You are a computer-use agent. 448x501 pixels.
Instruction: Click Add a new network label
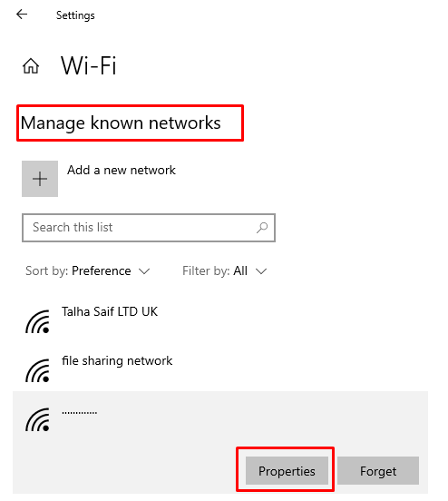click(122, 170)
